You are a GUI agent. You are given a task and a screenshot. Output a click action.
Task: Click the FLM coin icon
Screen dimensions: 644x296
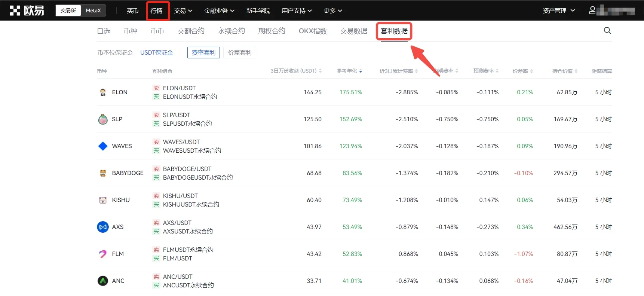click(x=103, y=254)
